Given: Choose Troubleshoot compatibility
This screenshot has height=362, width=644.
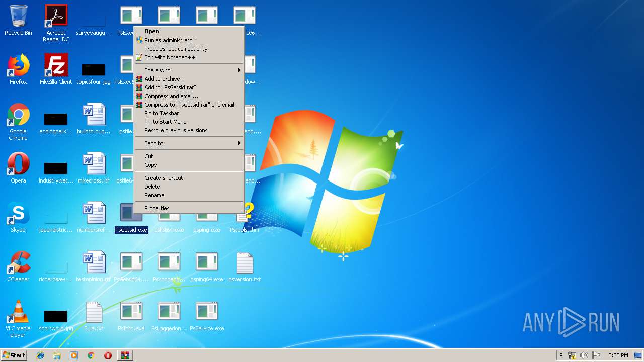Looking at the screenshot, I should tap(189, 49).
